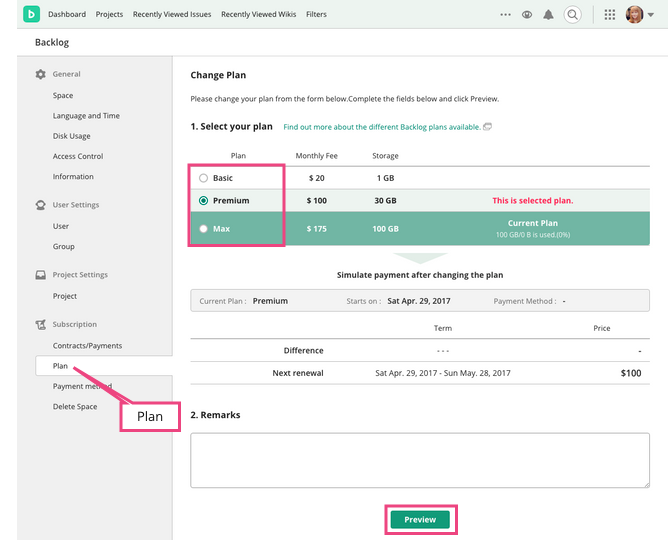The width and height of the screenshot is (668, 540).
Task: Select the Premium plan radio button
Action: (x=203, y=201)
